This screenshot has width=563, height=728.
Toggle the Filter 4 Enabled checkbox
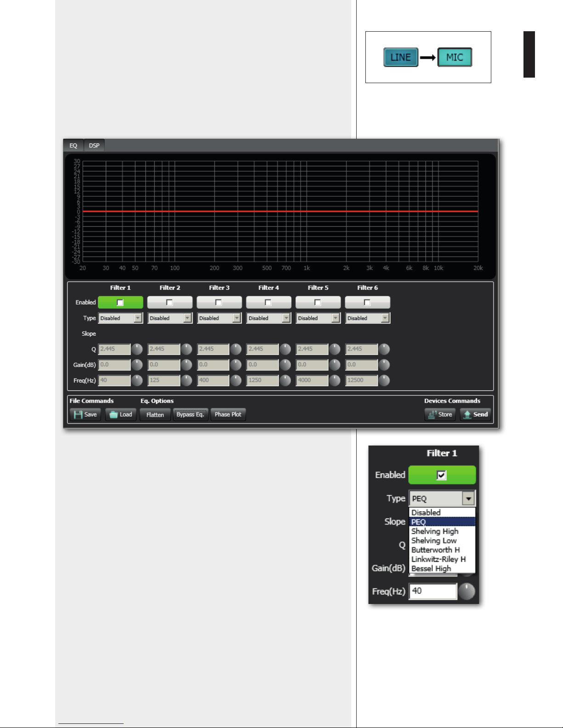268,302
